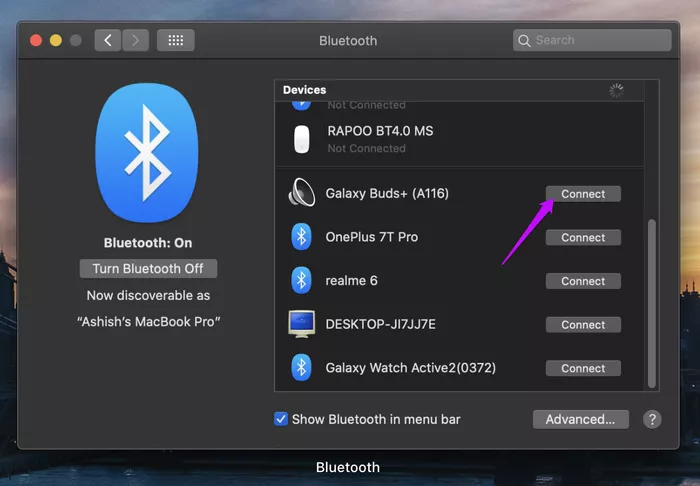This screenshot has width=700, height=486.
Task: Connect to Galaxy Buds+ (A116)
Action: pos(583,194)
